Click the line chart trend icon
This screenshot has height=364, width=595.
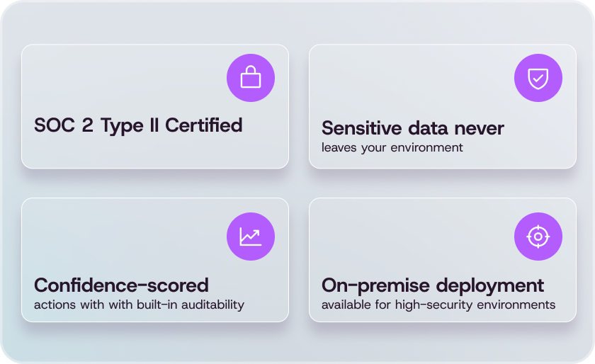[251, 237]
